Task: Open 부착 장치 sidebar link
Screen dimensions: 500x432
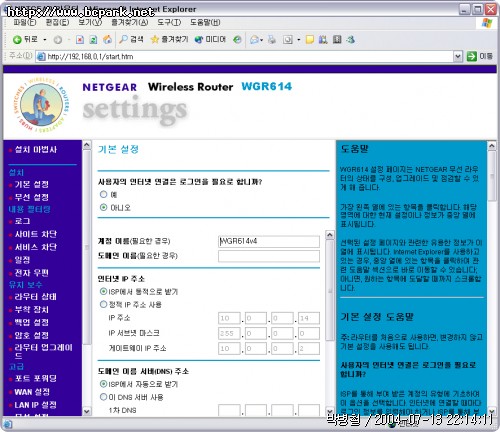Action: pos(32,309)
